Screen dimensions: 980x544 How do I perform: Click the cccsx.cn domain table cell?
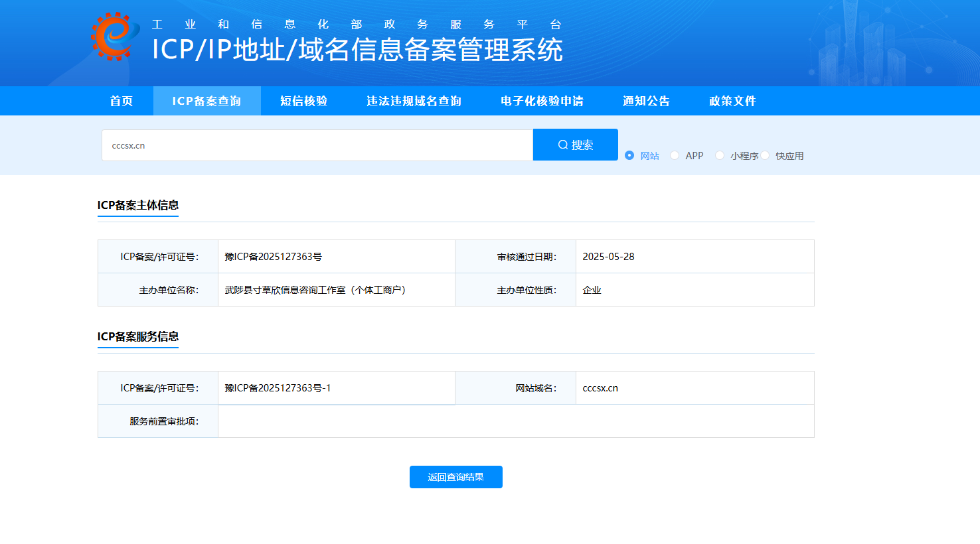coord(694,388)
